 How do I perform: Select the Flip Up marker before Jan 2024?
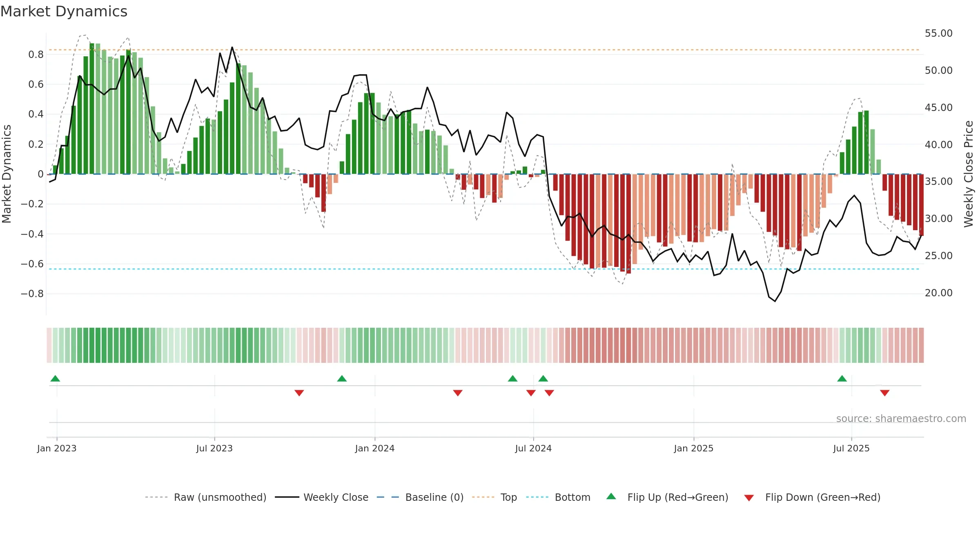(x=342, y=378)
